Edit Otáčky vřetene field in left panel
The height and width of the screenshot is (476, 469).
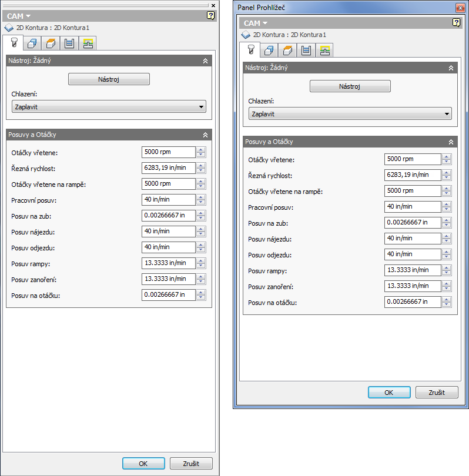[169, 152]
